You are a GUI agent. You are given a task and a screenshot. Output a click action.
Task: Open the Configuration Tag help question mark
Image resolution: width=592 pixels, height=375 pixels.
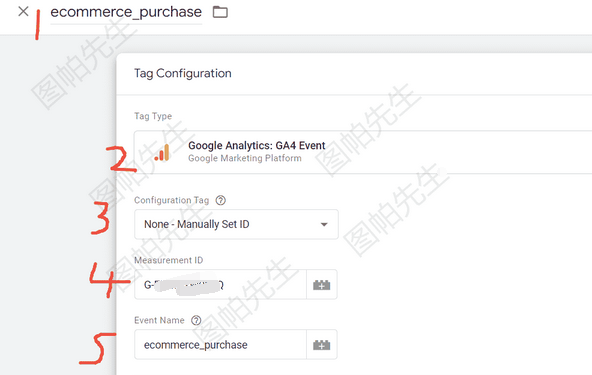tap(220, 200)
